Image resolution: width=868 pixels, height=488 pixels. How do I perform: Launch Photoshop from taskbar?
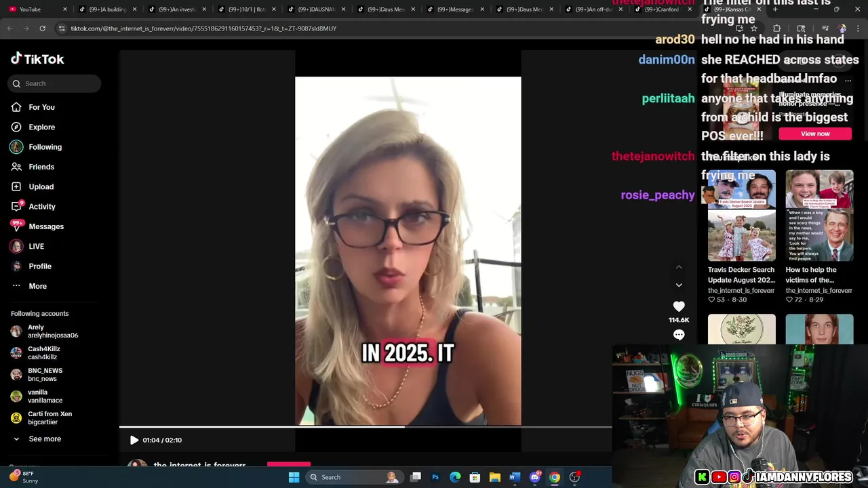coord(435,477)
